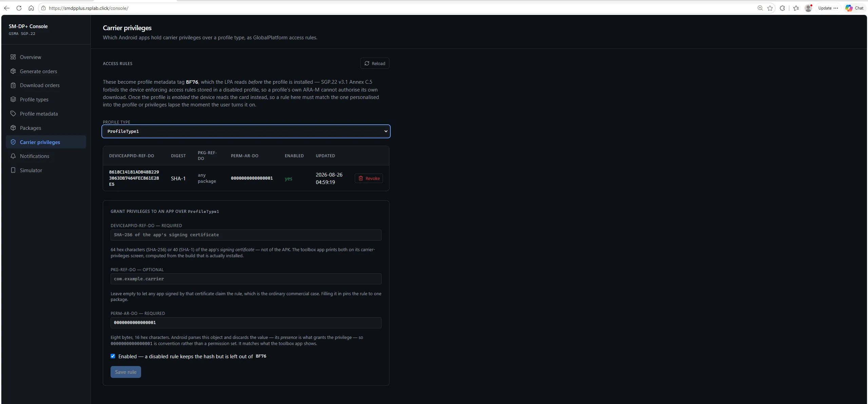Click the 'SHA-1' digest cell

pos(178,178)
